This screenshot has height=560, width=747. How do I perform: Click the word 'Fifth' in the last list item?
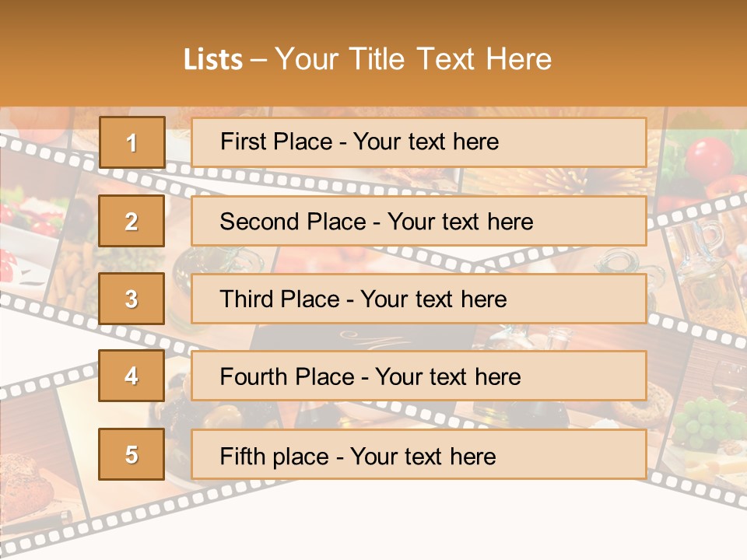click(x=242, y=455)
